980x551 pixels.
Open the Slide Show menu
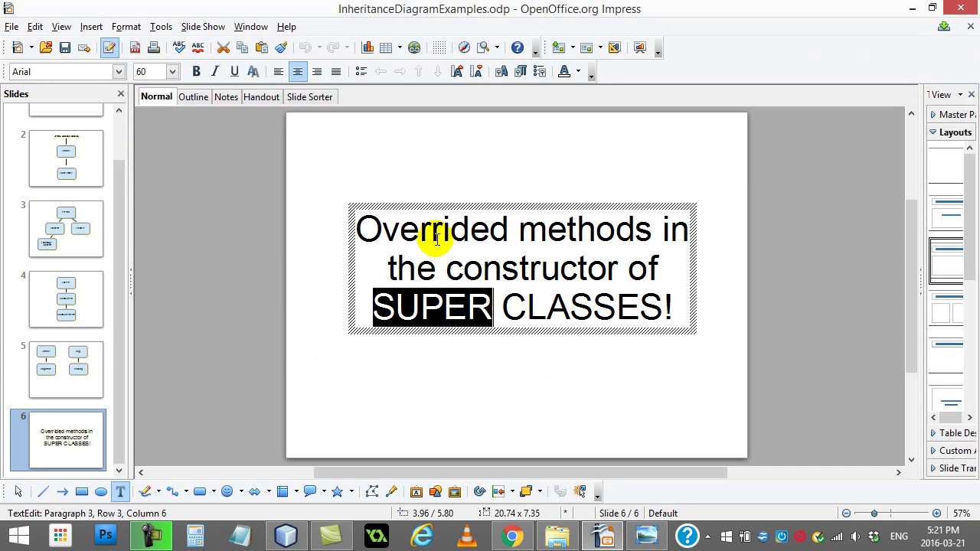click(x=203, y=27)
